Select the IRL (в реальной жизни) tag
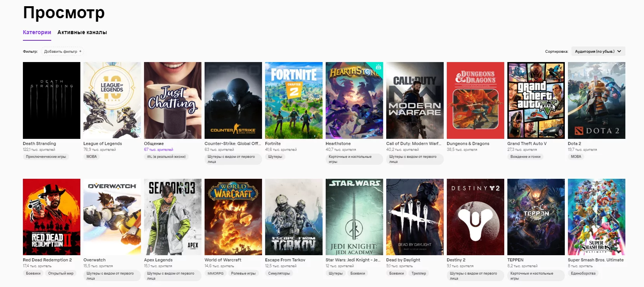This screenshot has height=287, width=644. coord(166,157)
